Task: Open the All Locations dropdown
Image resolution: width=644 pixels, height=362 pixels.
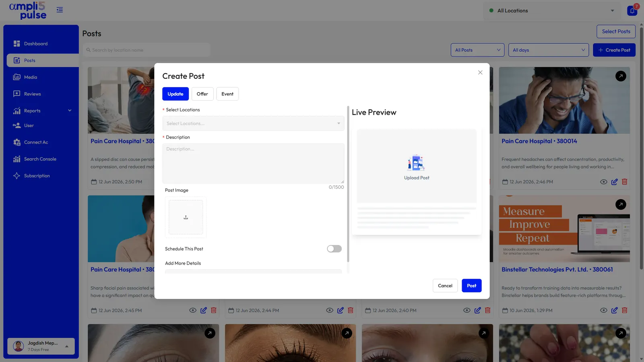Action: [x=552, y=11]
